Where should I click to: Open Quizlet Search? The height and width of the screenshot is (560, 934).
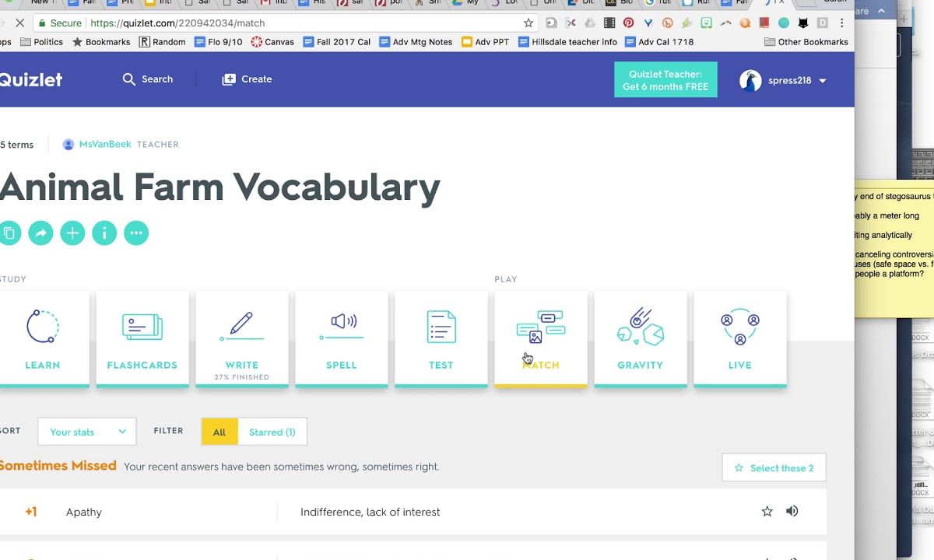pyautogui.click(x=148, y=79)
